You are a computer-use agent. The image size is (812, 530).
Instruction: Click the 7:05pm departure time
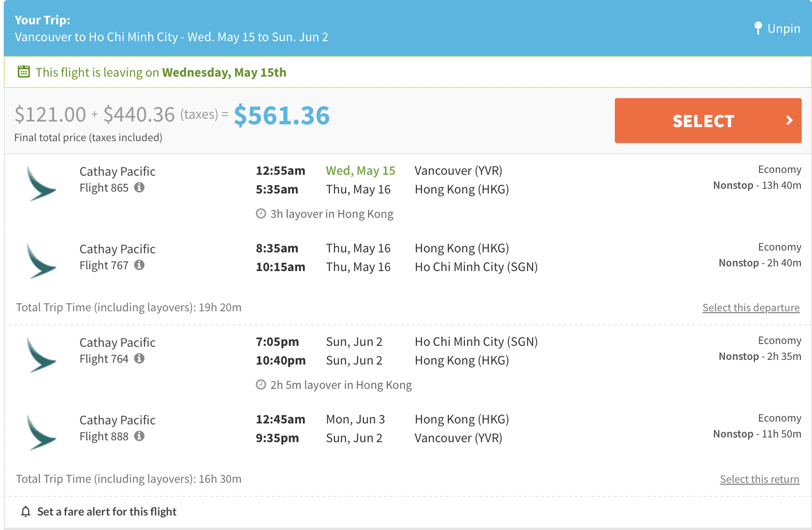click(x=277, y=342)
